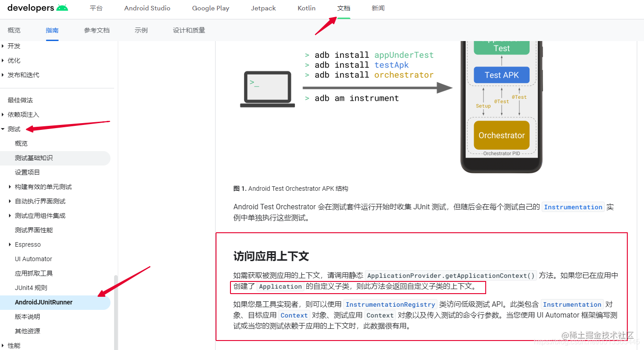This screenshot has width=644, height=350.
Task: Expand the 依赖项注入 section arrow
Action: click(x=3, y=115)
